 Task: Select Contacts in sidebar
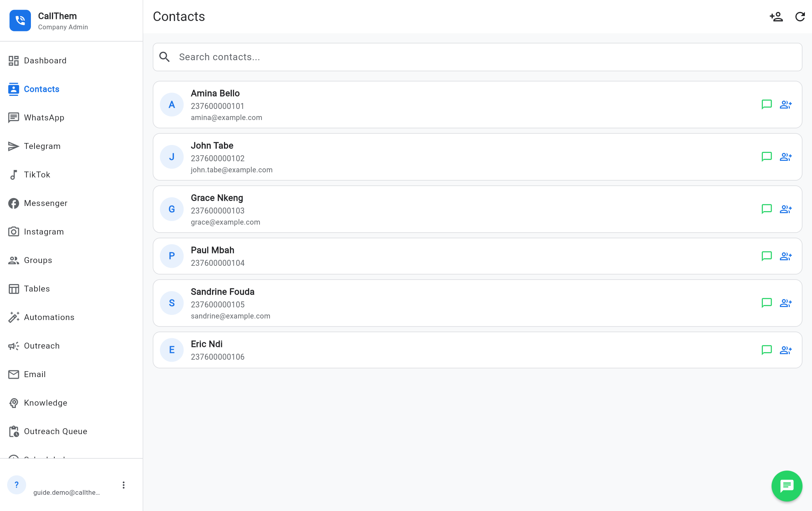click(x=71, y=89)
